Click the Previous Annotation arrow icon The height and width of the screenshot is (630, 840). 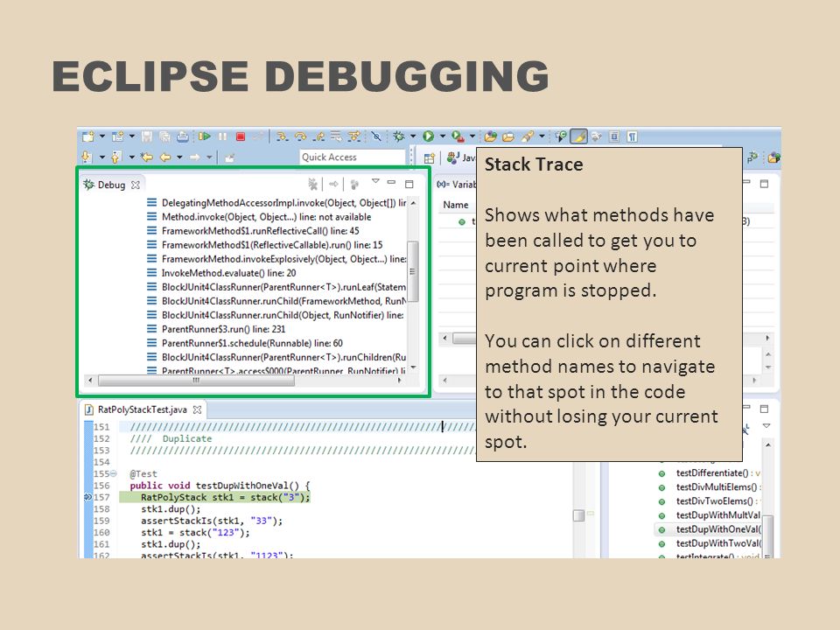point(115,157)
